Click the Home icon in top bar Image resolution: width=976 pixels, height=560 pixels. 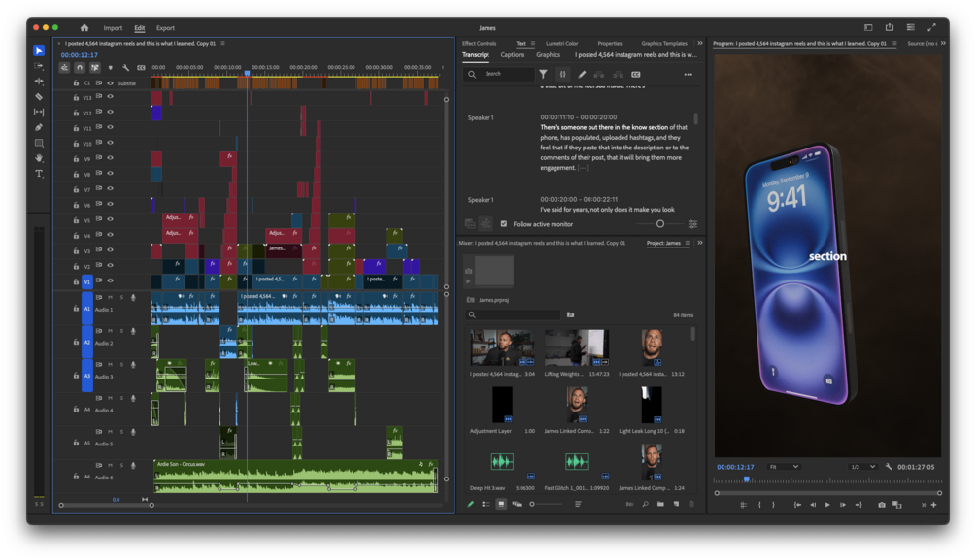(x=84, y=27)
